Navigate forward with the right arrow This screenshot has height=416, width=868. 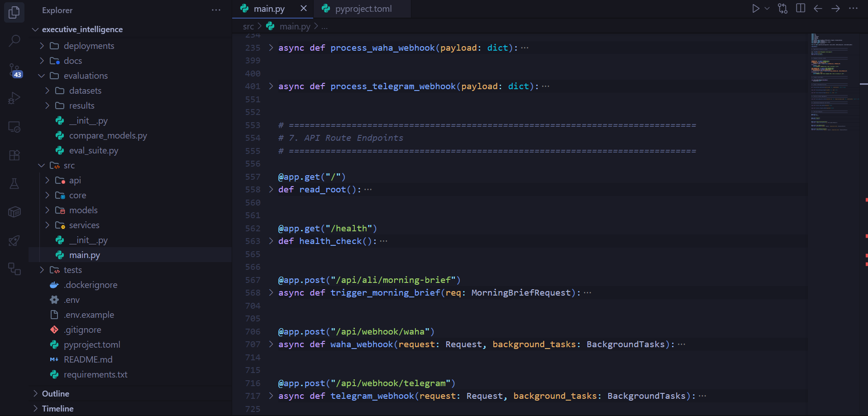835,9
